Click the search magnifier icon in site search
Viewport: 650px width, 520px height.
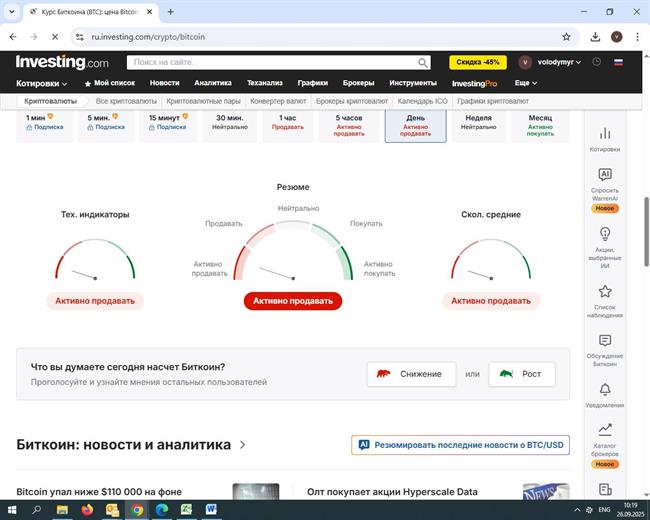[423, 62]
